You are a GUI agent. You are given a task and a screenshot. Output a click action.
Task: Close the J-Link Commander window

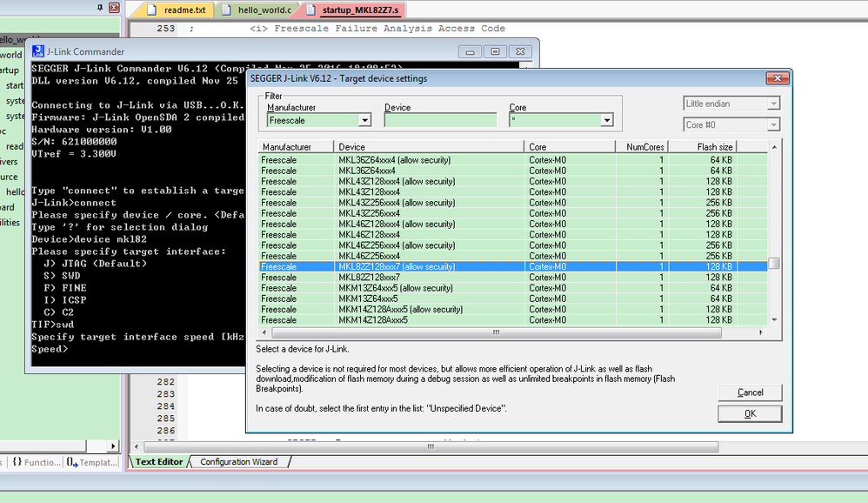click(520, 51)
